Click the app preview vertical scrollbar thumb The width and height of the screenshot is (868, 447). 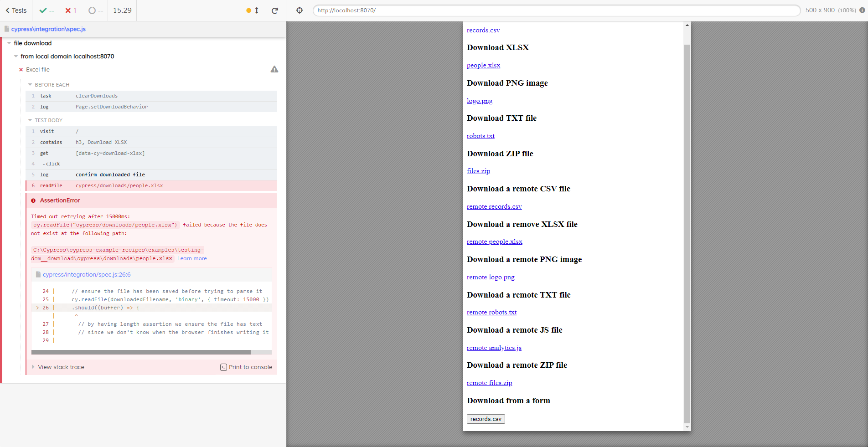pos(687,234)
